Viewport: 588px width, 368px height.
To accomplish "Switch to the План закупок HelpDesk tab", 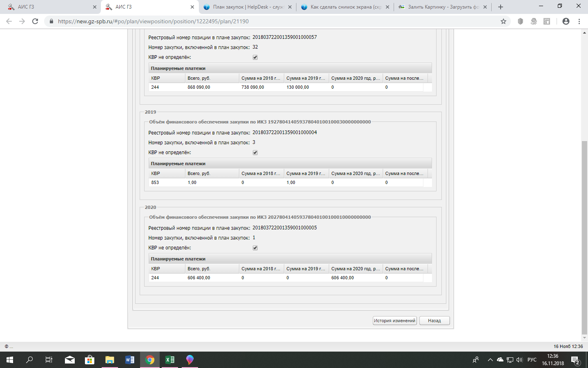I will (x=247, y=7).
